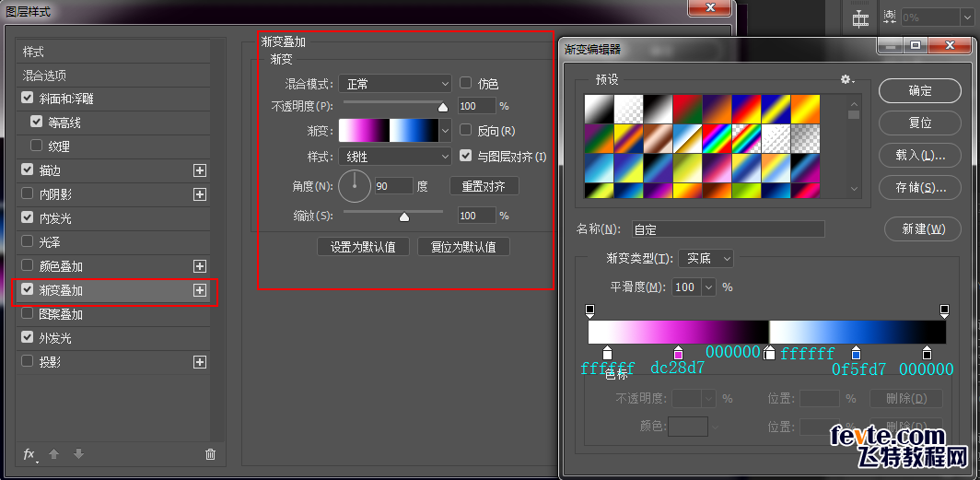
Task: Enable 内阴影 checkbox
Action: point(27,193)
